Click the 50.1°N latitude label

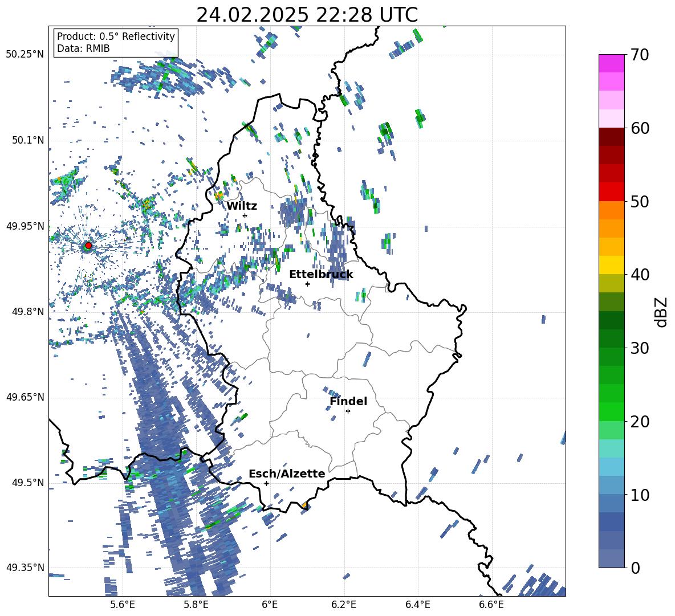click(x=28, y=140)
